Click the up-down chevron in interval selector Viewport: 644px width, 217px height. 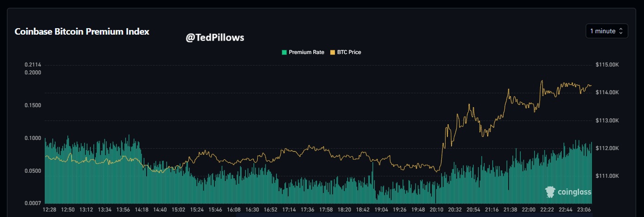pos(621,31)
